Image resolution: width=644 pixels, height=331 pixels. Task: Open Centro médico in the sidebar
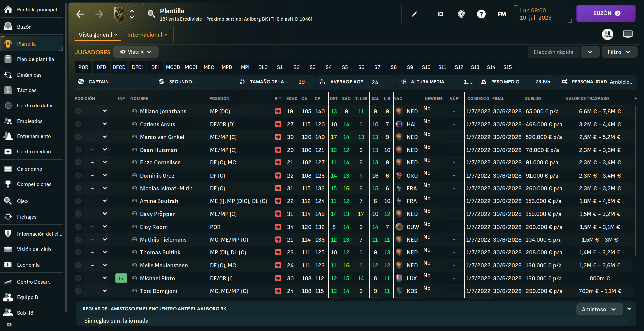tap(32, 151)
